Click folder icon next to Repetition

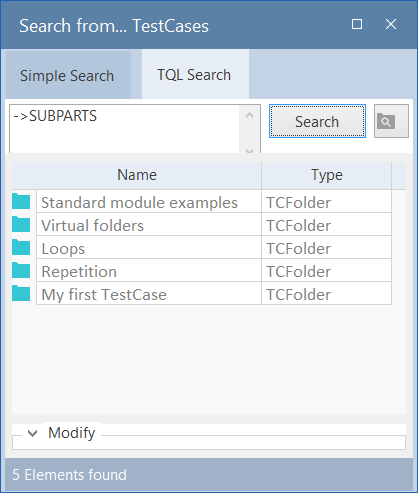[x=21, y=270]
